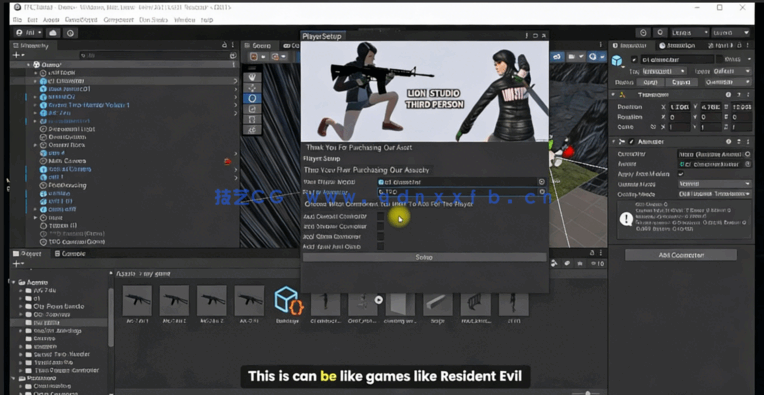764x395 pixels.
Task: Select the Hand view tool in Scene
Action: (252, 77)
